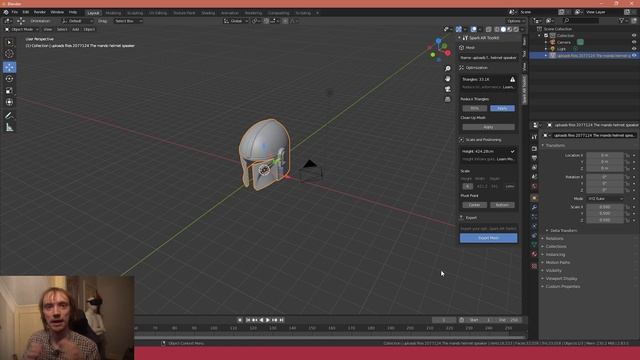Toggle the viewport overlays button

(x=473, y=29)
